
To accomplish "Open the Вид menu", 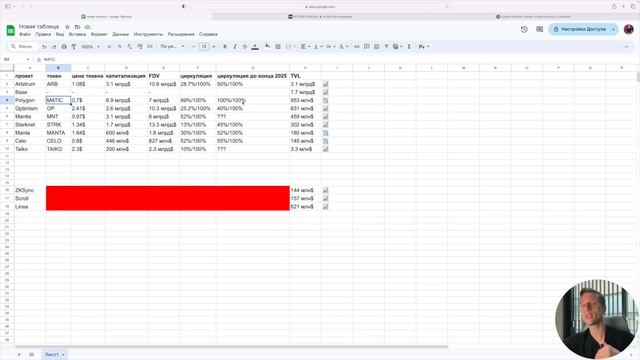I will (60, 34).
